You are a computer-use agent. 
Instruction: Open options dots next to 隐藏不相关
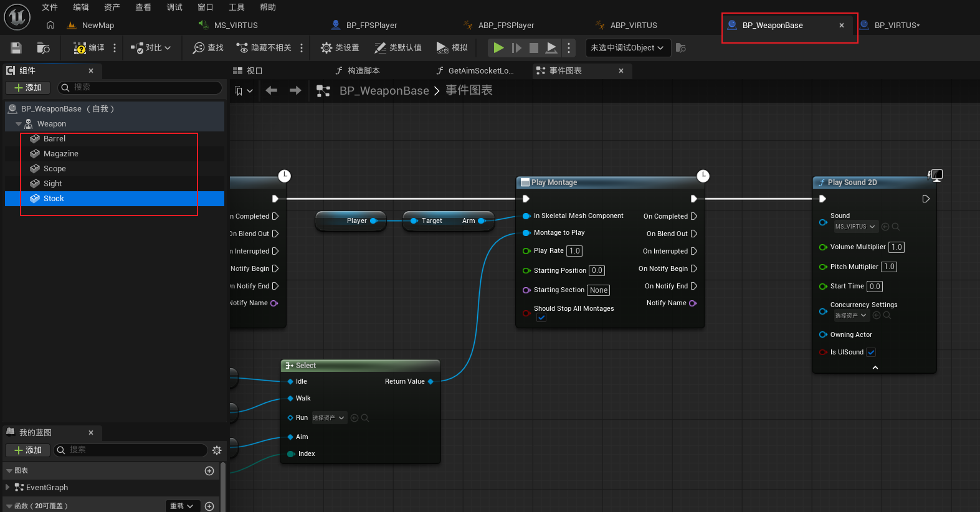pyautogui.click(x=302, y=48)
